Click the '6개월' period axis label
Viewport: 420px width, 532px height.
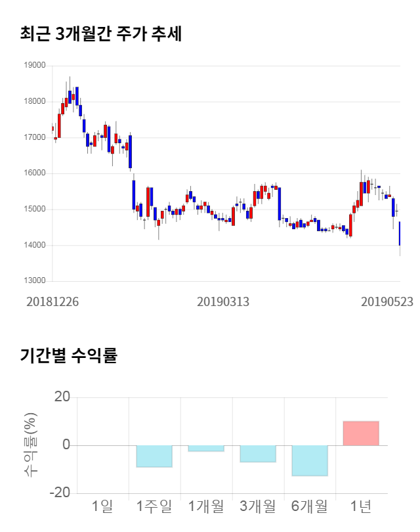click(x=310, y=506)
